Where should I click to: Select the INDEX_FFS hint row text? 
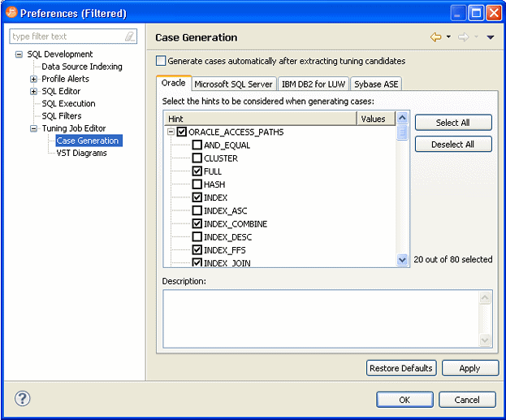pos(225,250)
